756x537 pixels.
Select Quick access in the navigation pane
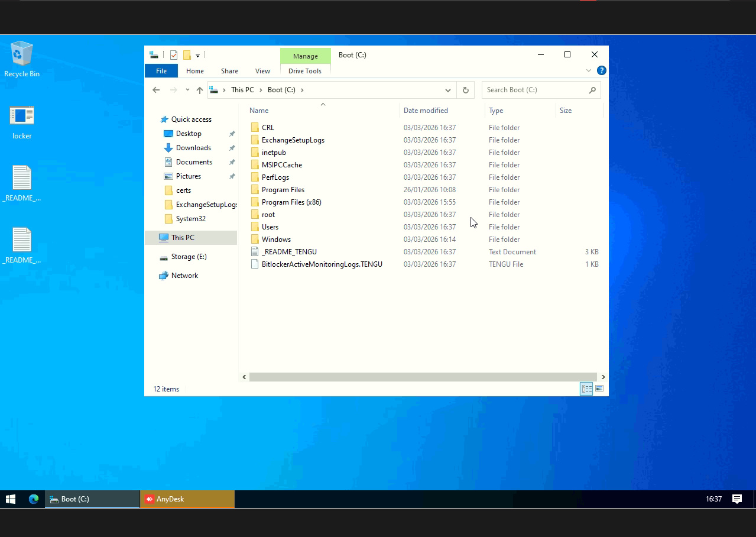point(191,119)
